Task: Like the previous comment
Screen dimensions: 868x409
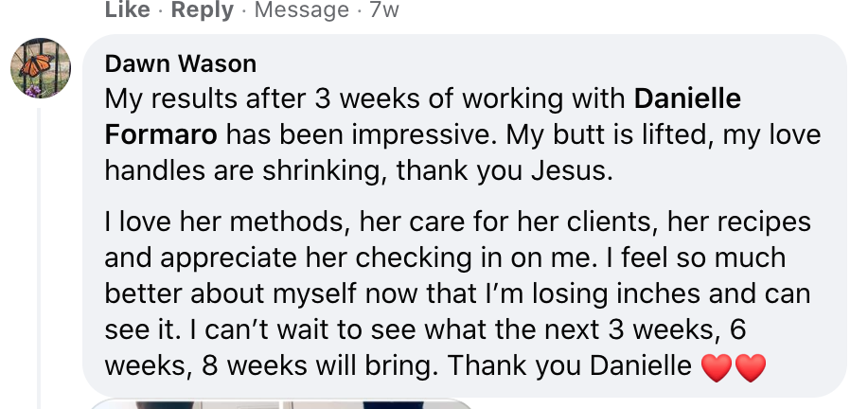Action: tap(128, 9)
